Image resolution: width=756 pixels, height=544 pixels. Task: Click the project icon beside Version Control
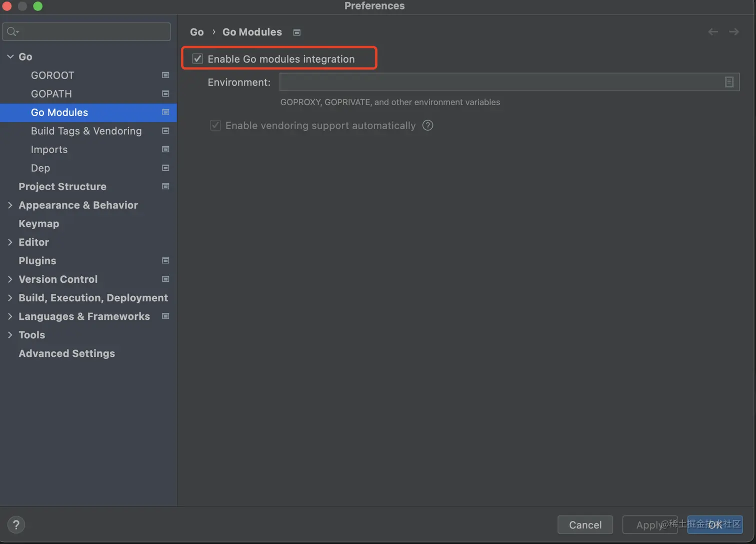click(x=165, y=279)
